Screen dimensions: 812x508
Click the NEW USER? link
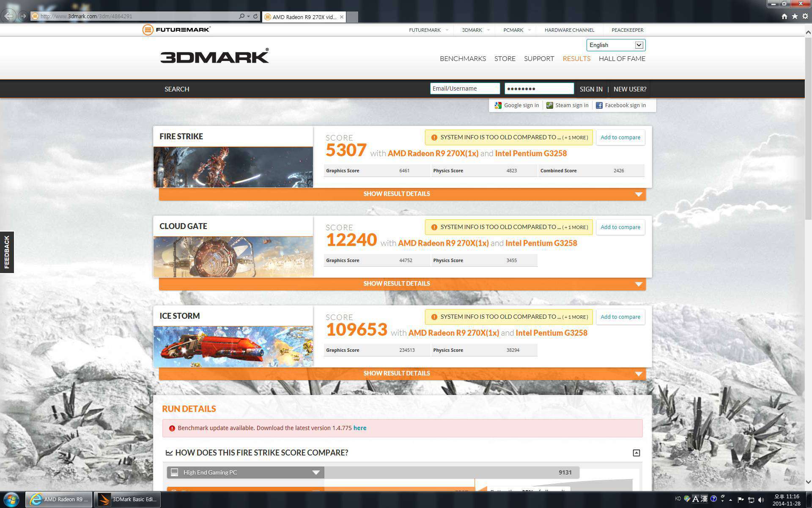coord(630,89)
